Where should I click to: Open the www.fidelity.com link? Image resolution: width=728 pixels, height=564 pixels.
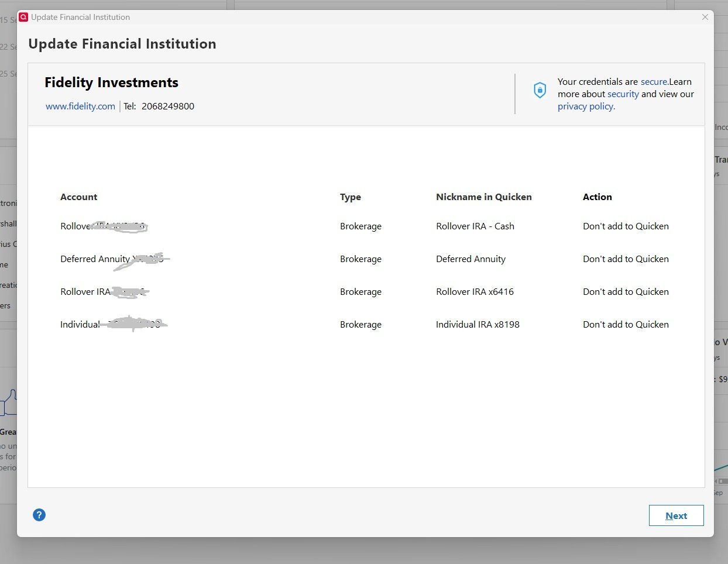click(80, 106)
